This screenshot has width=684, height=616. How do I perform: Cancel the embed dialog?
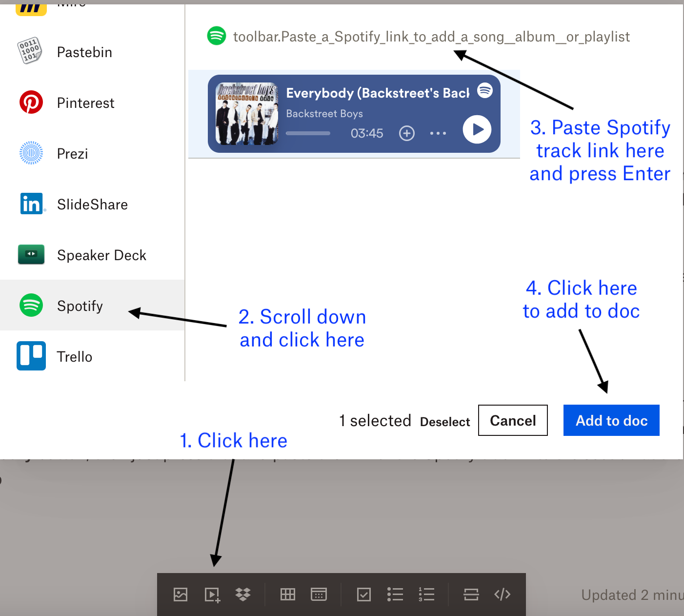(513, 420)
